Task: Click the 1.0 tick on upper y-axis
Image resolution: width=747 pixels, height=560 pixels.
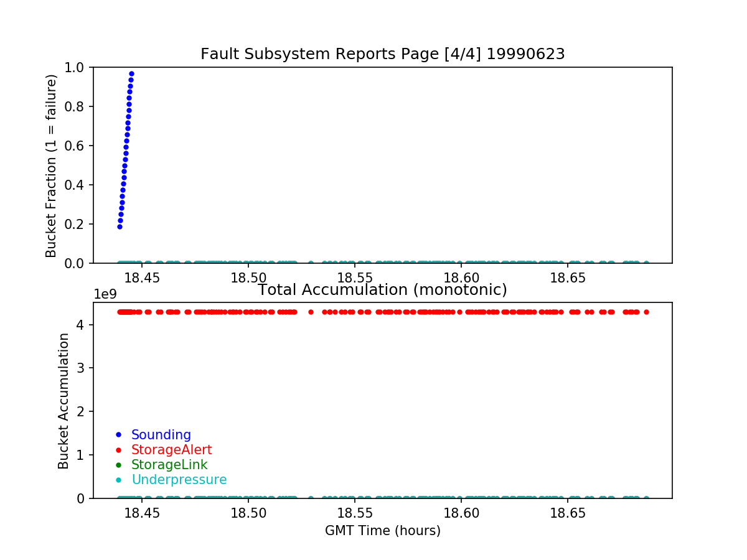Action: pyautogui.click(x=80, y=67)
